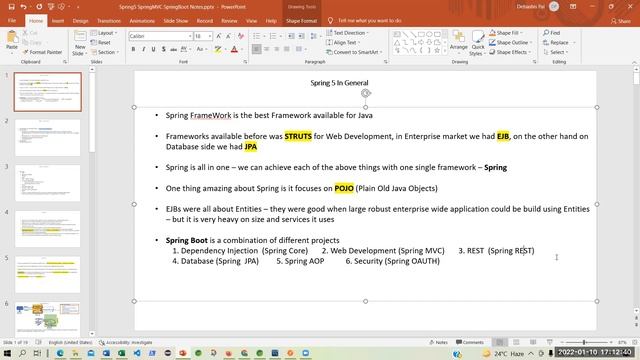Viewport: 640px width, 360px height.
Task: Switch to the Transitions tab
Action: coord(109,20)
